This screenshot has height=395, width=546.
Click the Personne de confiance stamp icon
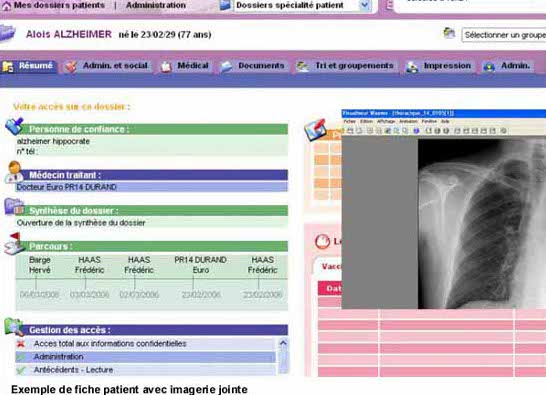[x=14, y=126]
